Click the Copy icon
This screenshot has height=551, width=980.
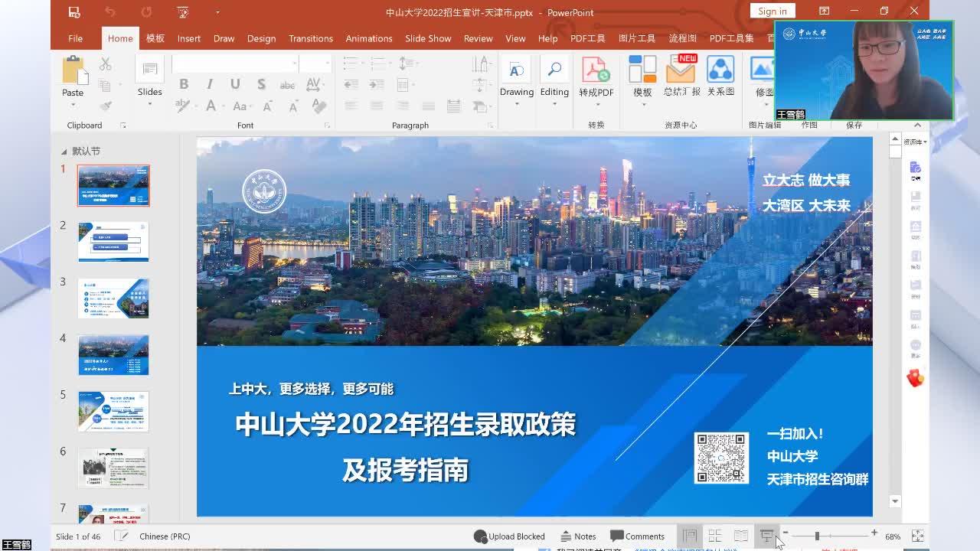pyautogui.click(x=106, y=85)
